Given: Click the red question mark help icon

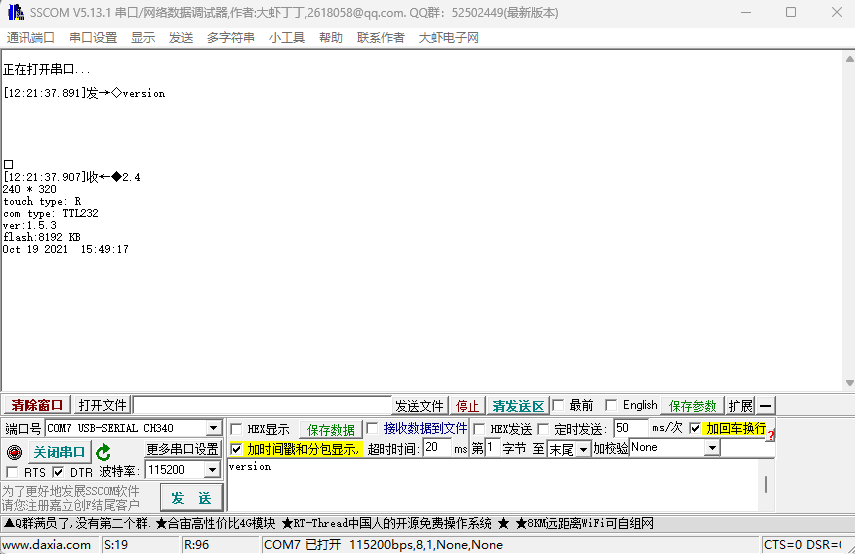Looking at the screenshot, I should click(770, 435).
